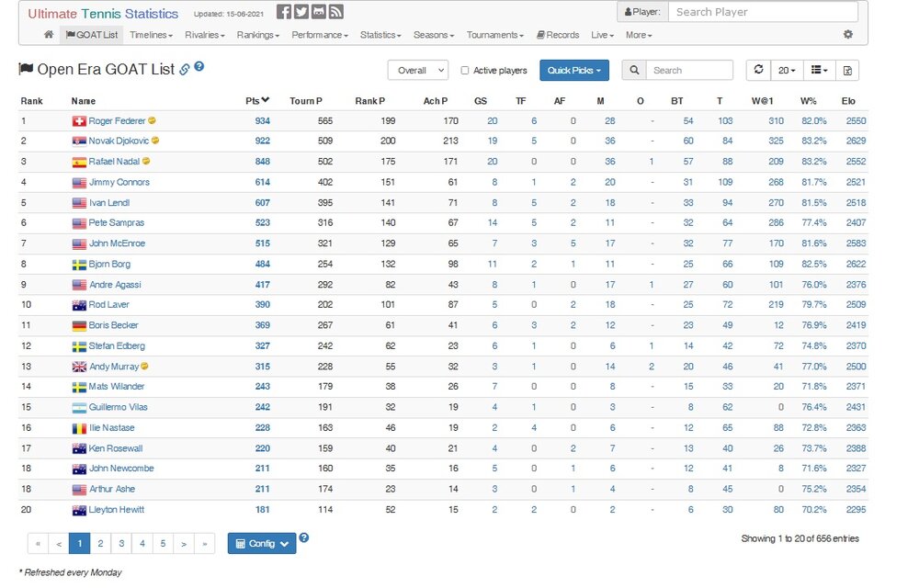Open the Twitter social icon
The image size is (919, 588).
pos(301,12)
